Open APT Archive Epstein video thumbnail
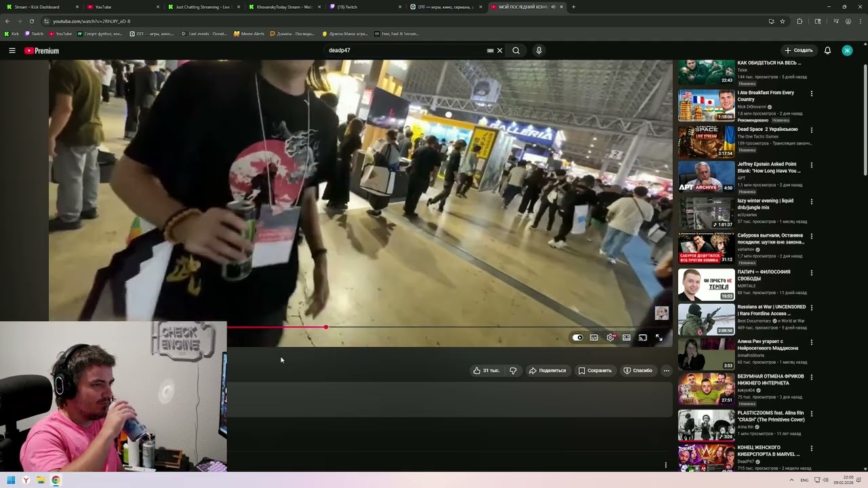 pos(706,176)
